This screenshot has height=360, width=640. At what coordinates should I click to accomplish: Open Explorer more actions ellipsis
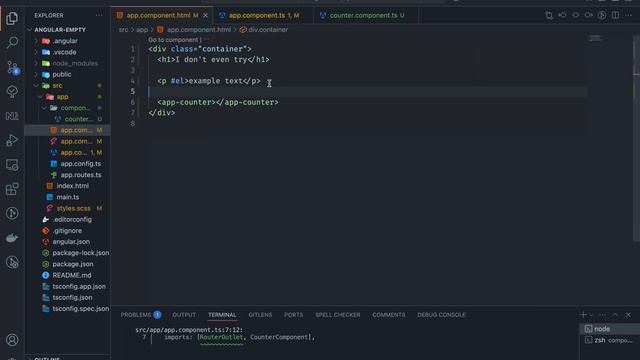click(x=99, y=15)
